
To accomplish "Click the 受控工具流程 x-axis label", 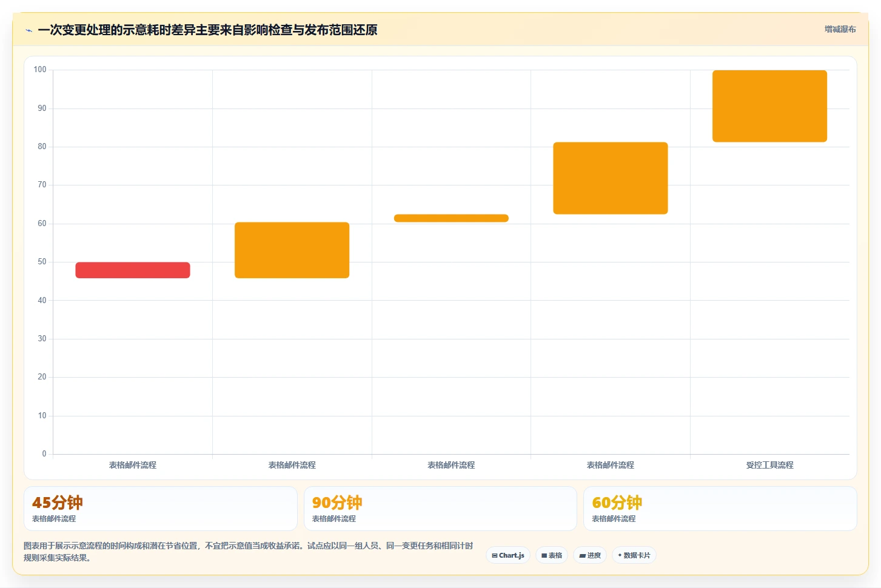I will coord(769,465).
